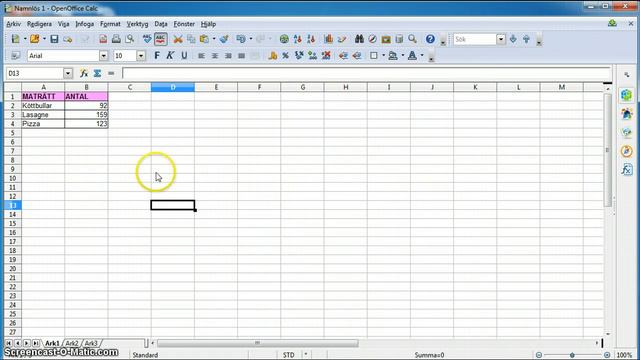Toggle italic formatting (K)
Viewport: 640px width, 360px height.
pyautogui.click(x=170, y=56)
